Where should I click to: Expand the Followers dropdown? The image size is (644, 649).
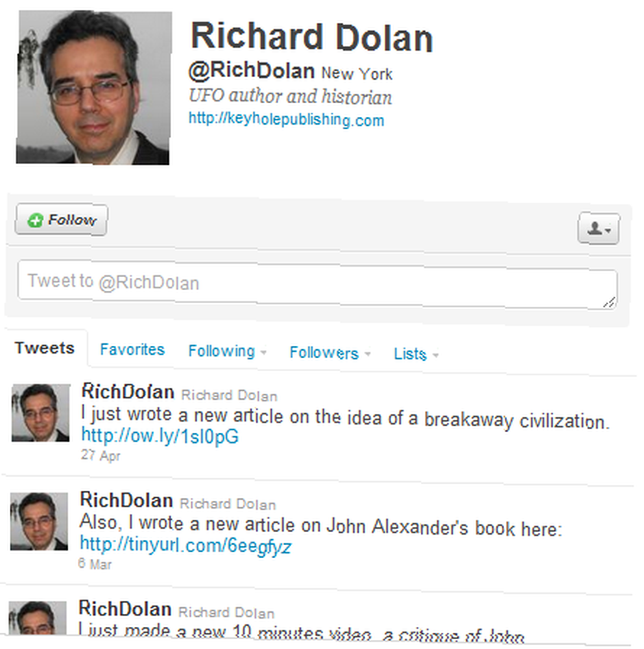tap(329, 352)
